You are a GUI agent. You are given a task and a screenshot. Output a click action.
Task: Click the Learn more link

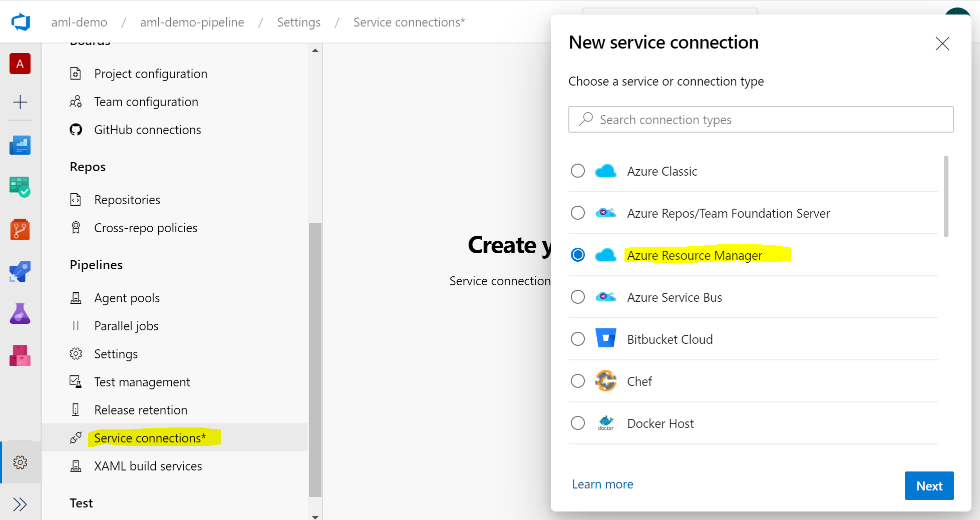(x=602, y=484)
